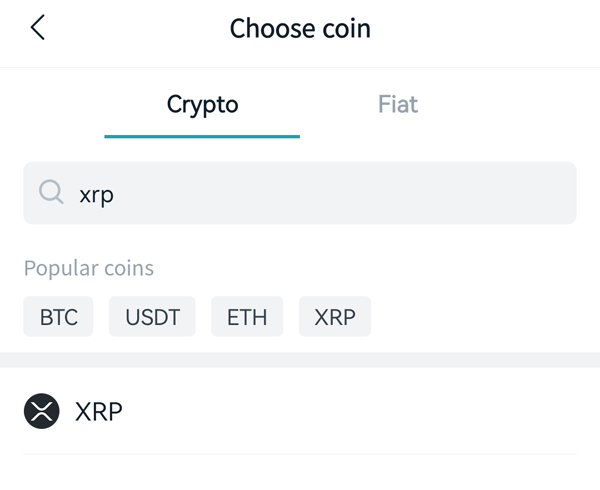Select the BTC popular coin chip
Image resolution: width=600 pixels, height=490 pixels.
(58, 316)
